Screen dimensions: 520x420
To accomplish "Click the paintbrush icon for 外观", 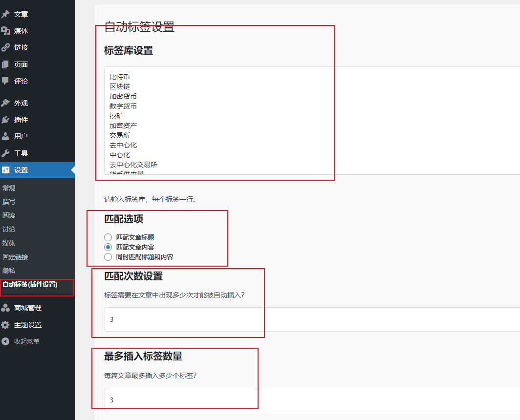I will coord(6,103).
